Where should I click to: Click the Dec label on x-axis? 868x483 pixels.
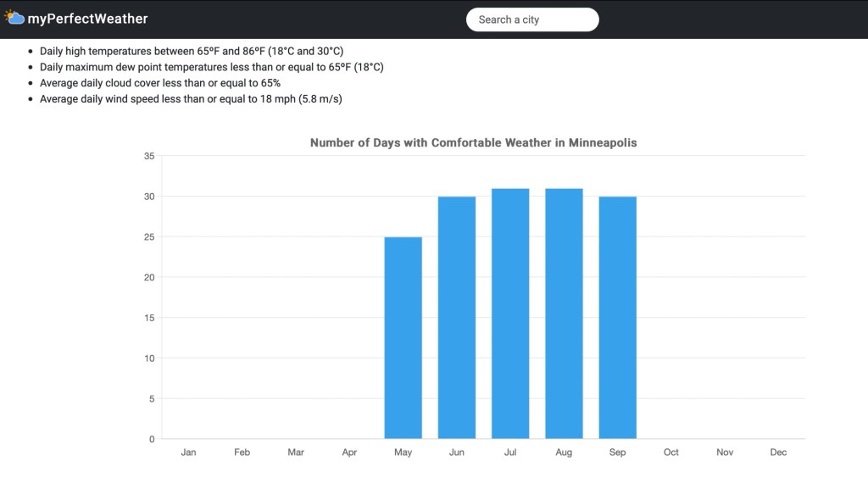[x=778, y=452]
